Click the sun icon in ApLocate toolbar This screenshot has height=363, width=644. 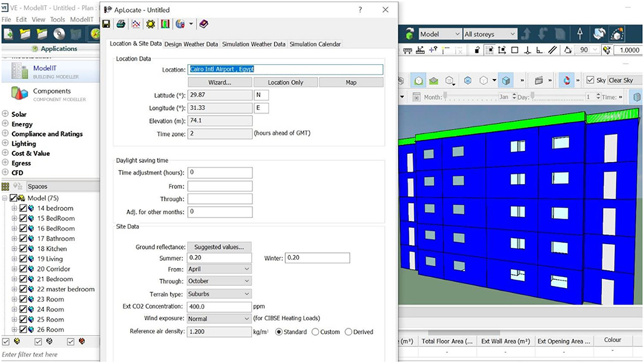[150, 24]
